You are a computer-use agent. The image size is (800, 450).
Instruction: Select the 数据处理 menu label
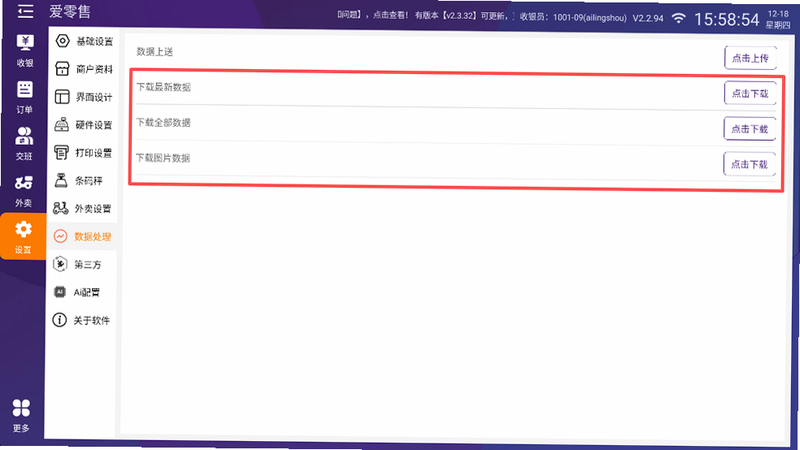point(93,236)
